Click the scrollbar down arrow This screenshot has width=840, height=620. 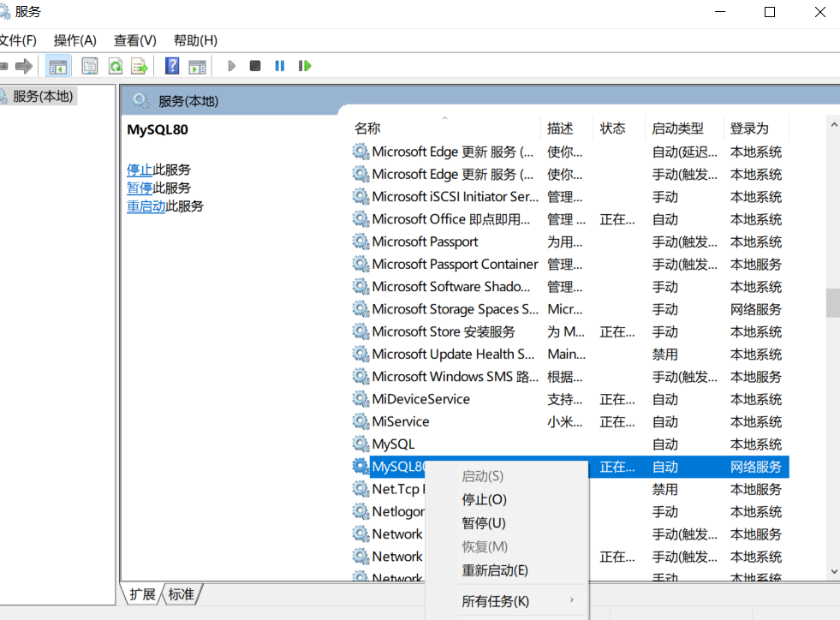coord(833,571)
